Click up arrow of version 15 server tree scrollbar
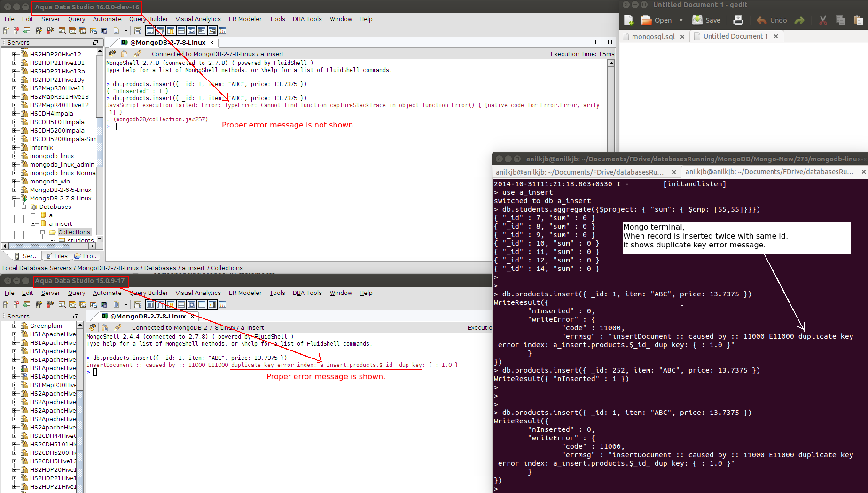This screenshot has width=868, height=493. coord(80,325)
